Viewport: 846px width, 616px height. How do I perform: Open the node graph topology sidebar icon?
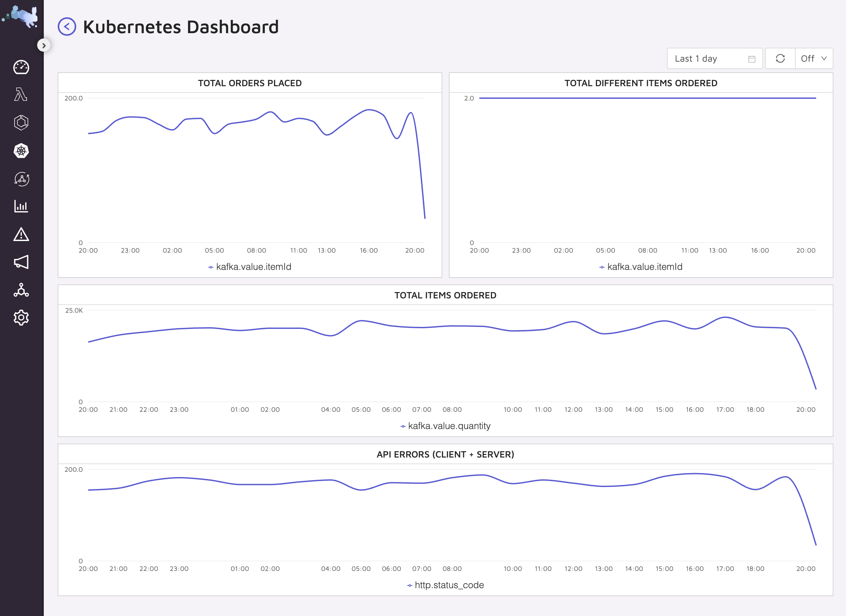[x=21, y=290]
